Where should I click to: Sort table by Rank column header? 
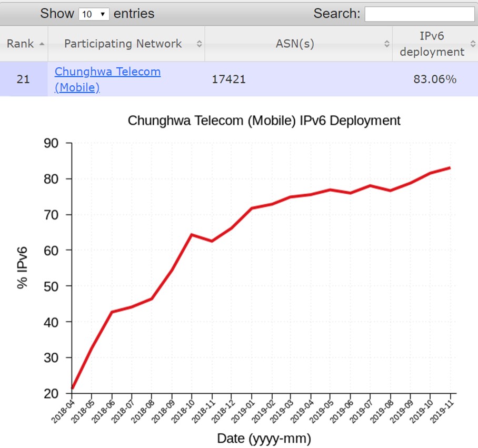[24, 44]
